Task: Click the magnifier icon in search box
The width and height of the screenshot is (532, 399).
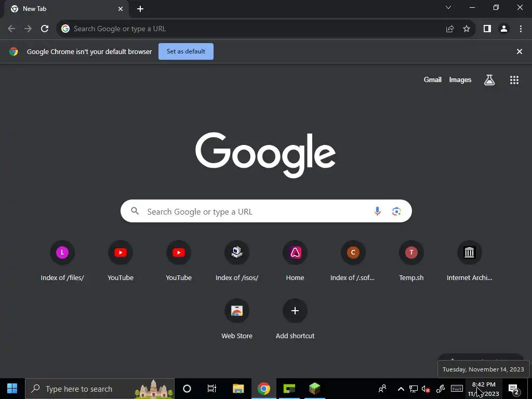Action: 135,211
